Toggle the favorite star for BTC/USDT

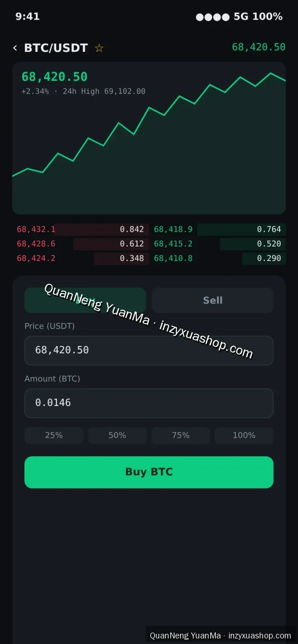pyautogui.click(x=99, y=48)
